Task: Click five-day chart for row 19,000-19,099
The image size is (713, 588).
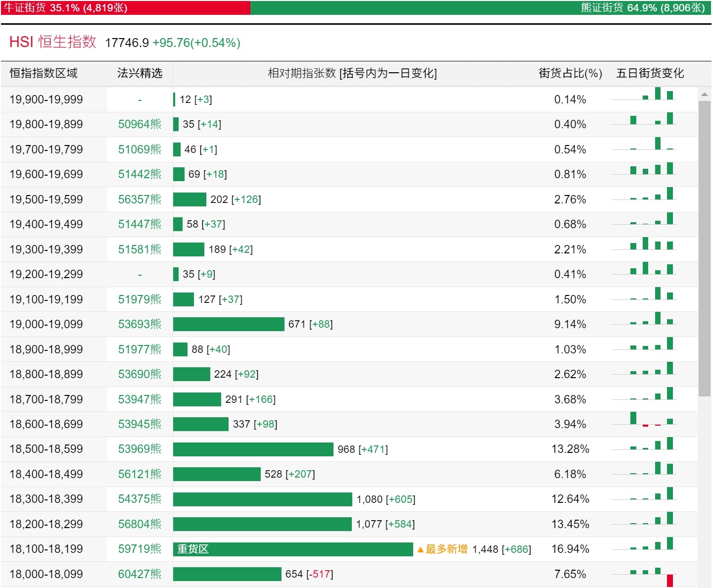Action: click(x=644, y=319)
